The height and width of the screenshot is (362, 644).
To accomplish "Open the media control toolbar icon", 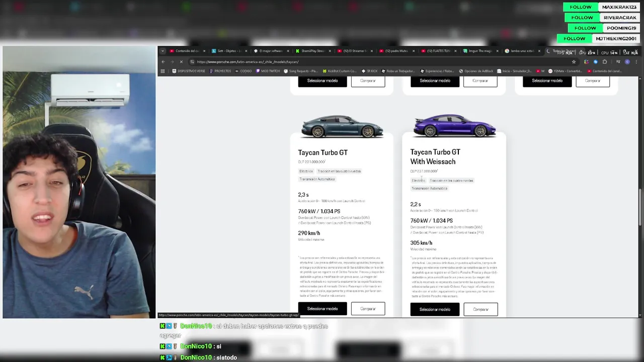I will [617, 62].
